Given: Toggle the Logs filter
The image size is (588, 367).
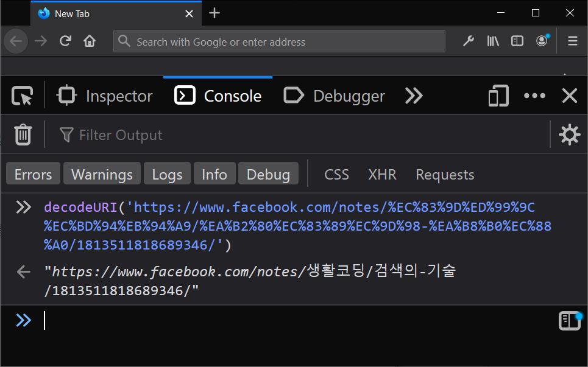Looking at the screenshot, I should coord(167,175).
